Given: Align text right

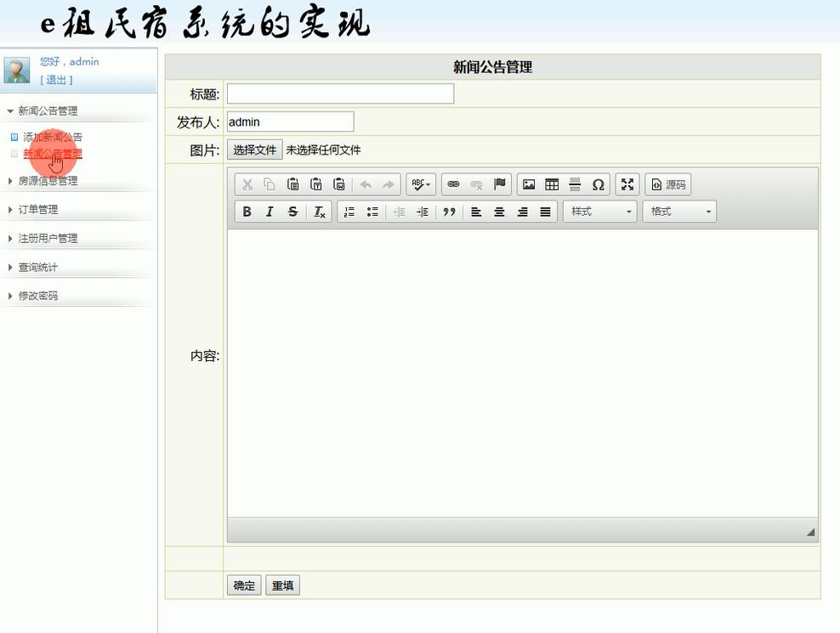Looking at the screenshot, I should pos(522,212).
